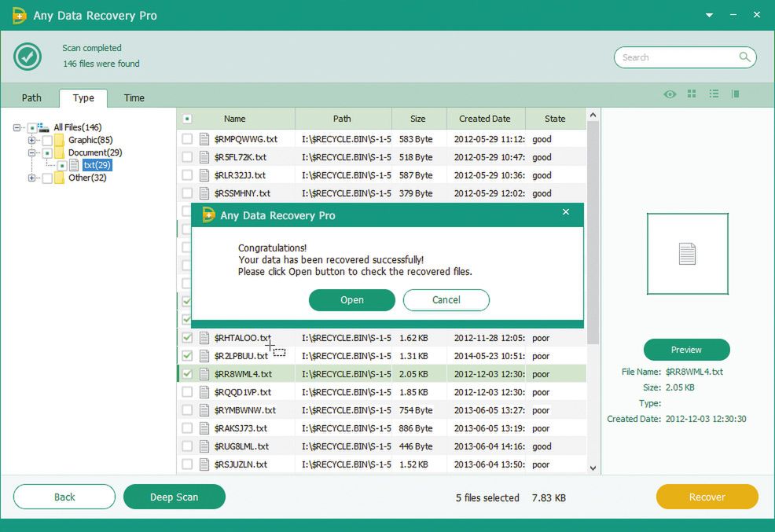Screen dimensions: 775x532
Task: Click the file icon of $RMPQWWG.txt
Action: [204, 139]
